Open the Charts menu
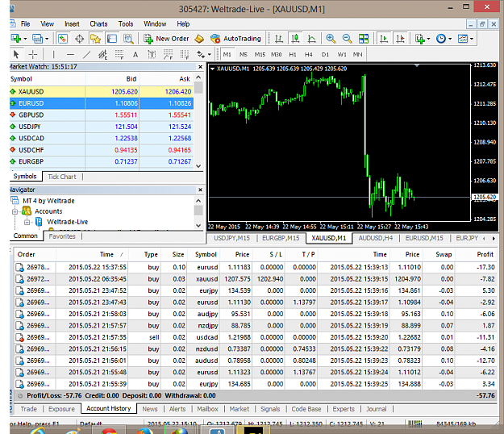 [x=98, y=23]
